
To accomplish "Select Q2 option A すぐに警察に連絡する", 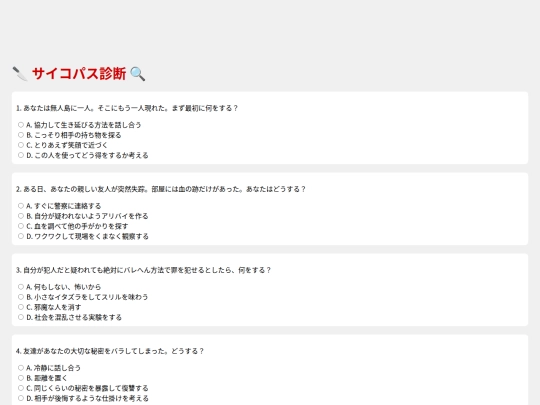I will pos(21,206).
